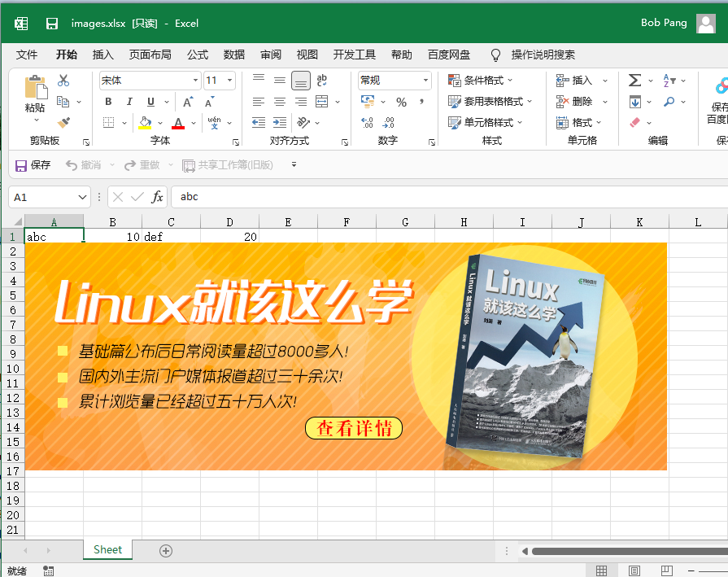Click the Bob Pang account name
Screen dimensions: 728x577
pyautogui.click(x=664, y=23)
